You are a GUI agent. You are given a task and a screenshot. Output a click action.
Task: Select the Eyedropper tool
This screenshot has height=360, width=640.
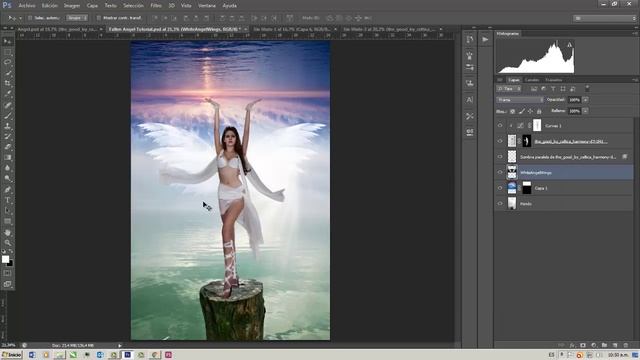7,94
